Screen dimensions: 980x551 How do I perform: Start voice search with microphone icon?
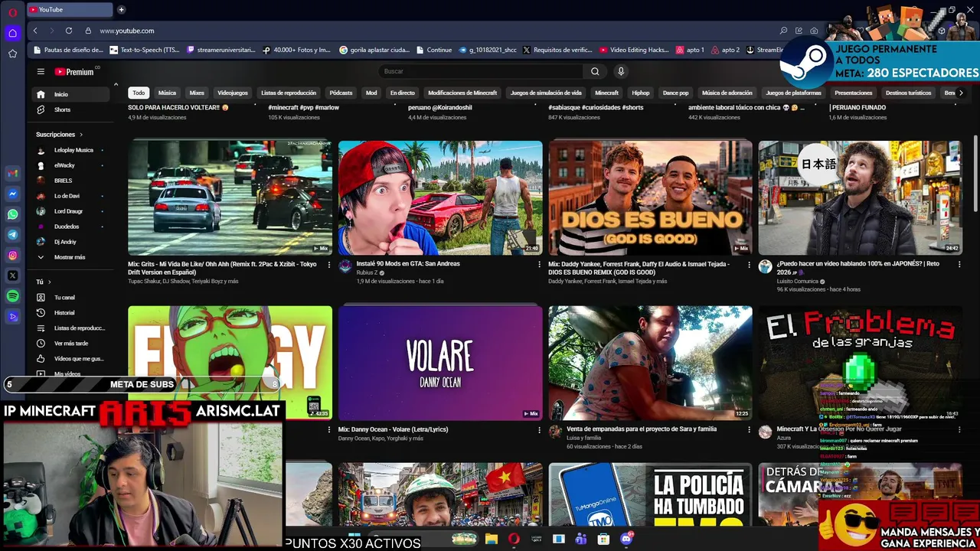tap(621, 71)
